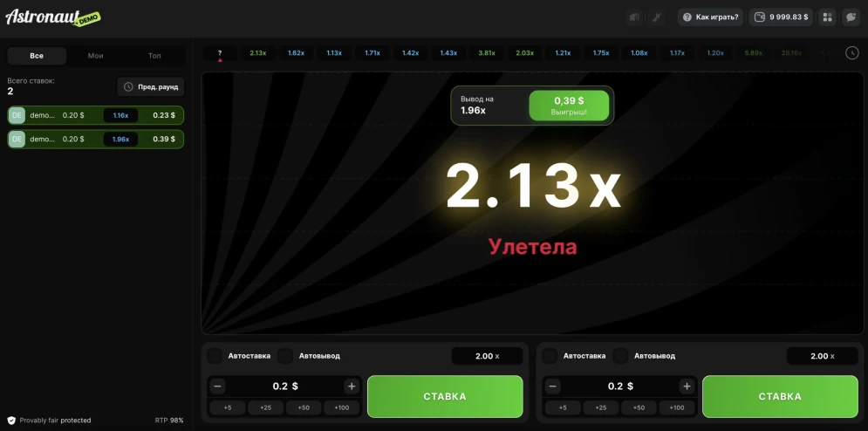This screenshot has width=868, height=431.
Task: Mute game sound with the speaker icon
Action: click(635, 17)
